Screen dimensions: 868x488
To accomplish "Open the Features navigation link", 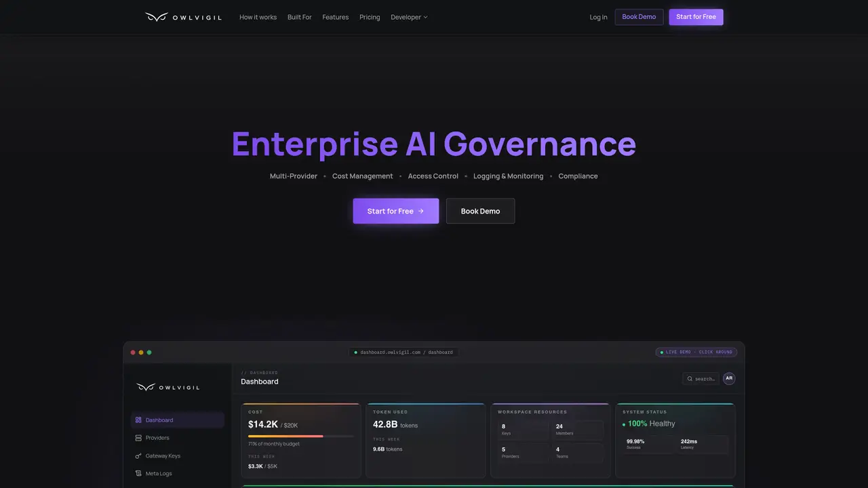I will click(x=335, y=17).
